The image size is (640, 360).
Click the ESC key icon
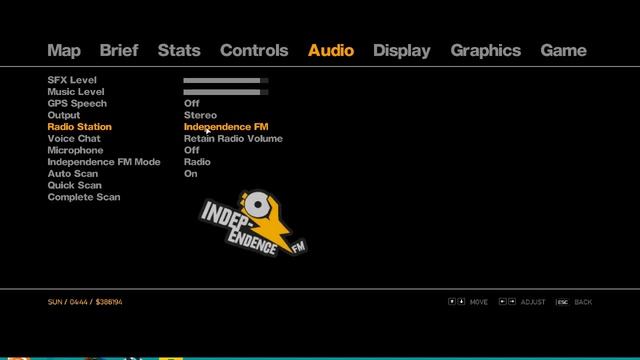click(562, 302)
